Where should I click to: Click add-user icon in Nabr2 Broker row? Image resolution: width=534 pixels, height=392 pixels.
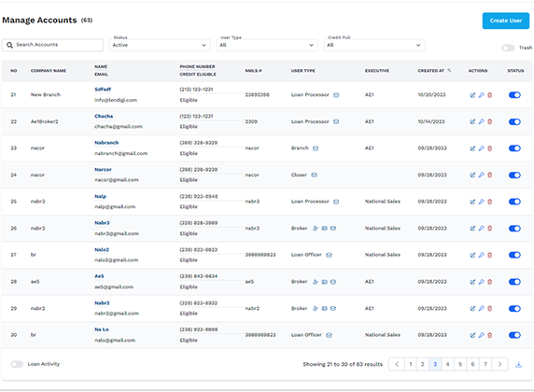(x=316, y=308)
